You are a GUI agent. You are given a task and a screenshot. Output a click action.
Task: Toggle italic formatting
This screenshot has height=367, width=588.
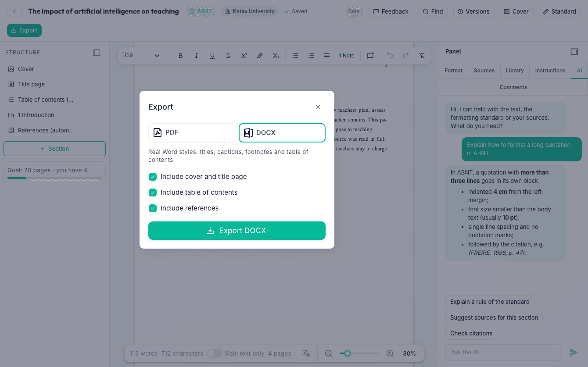pyautogui.click(x=197, y=56)
